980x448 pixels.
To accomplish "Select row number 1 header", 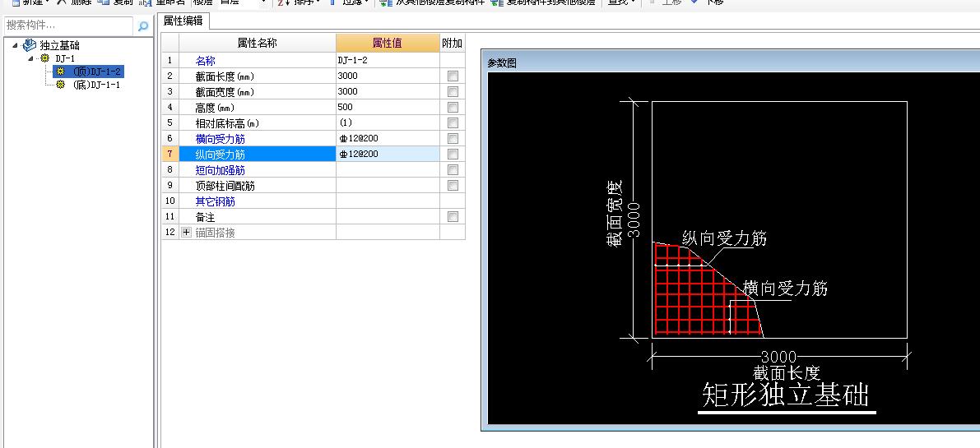I will [170, 61].
